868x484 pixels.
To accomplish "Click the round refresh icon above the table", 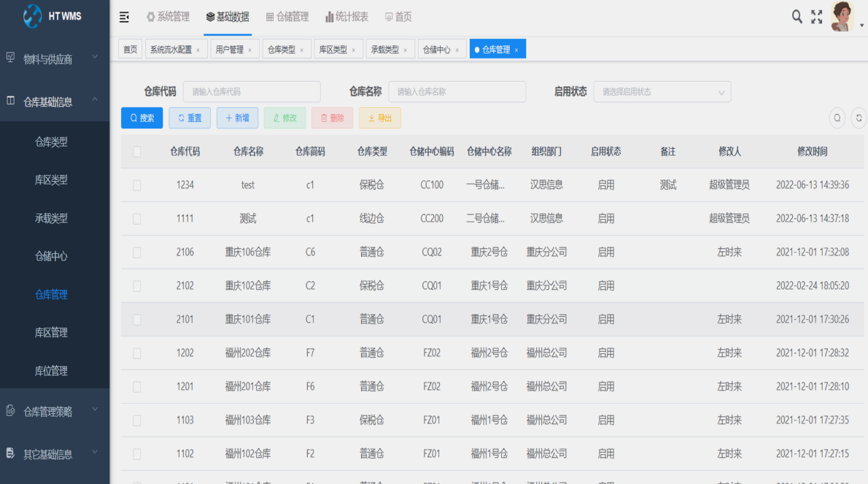I will click(859, 118).
